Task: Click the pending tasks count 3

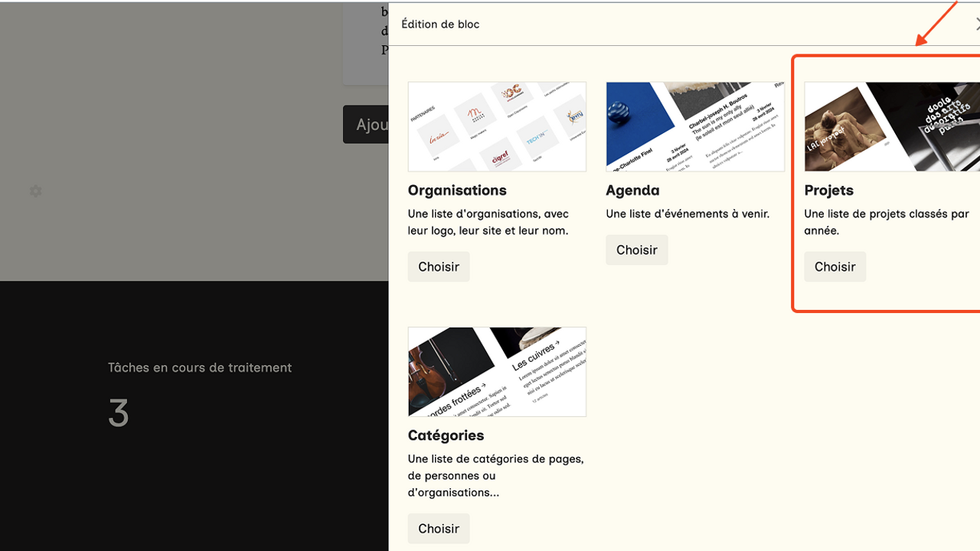Action: click(x=119, y=414)
